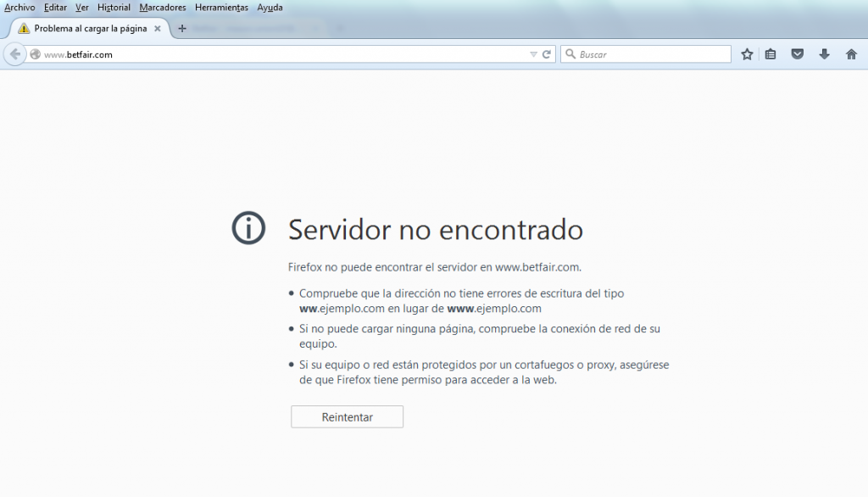Click the warning triangle icon on tab
The width and height of the screenshot is (868, 497).
pos(23,28)
